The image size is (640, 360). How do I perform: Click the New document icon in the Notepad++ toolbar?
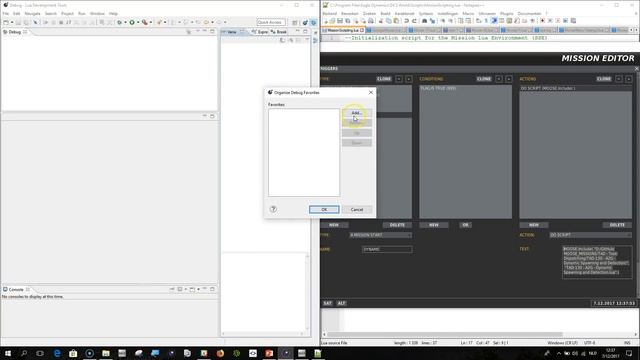[326, 21]
